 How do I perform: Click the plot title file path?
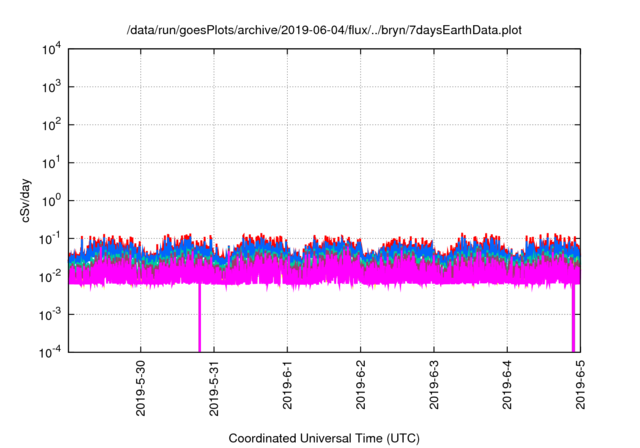(x=324, y=30)
